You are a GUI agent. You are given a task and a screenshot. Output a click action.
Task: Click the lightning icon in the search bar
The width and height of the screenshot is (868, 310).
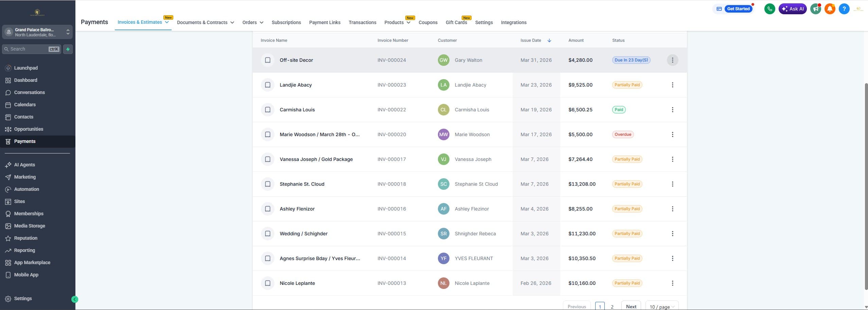68,49
